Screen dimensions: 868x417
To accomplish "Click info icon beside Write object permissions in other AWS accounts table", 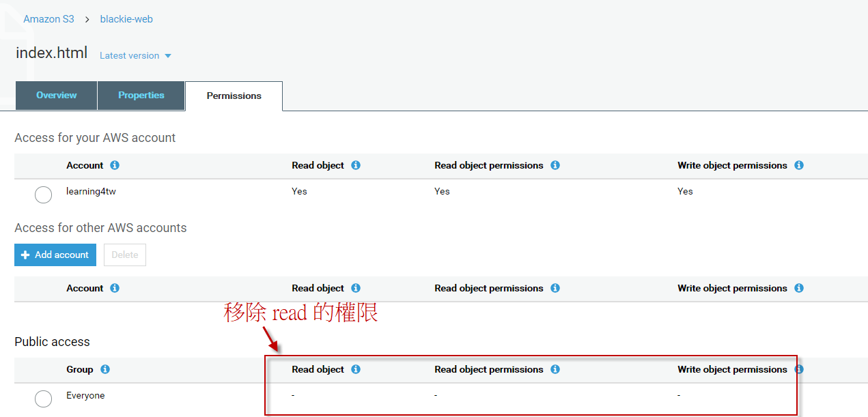I will tap(799, 288).
